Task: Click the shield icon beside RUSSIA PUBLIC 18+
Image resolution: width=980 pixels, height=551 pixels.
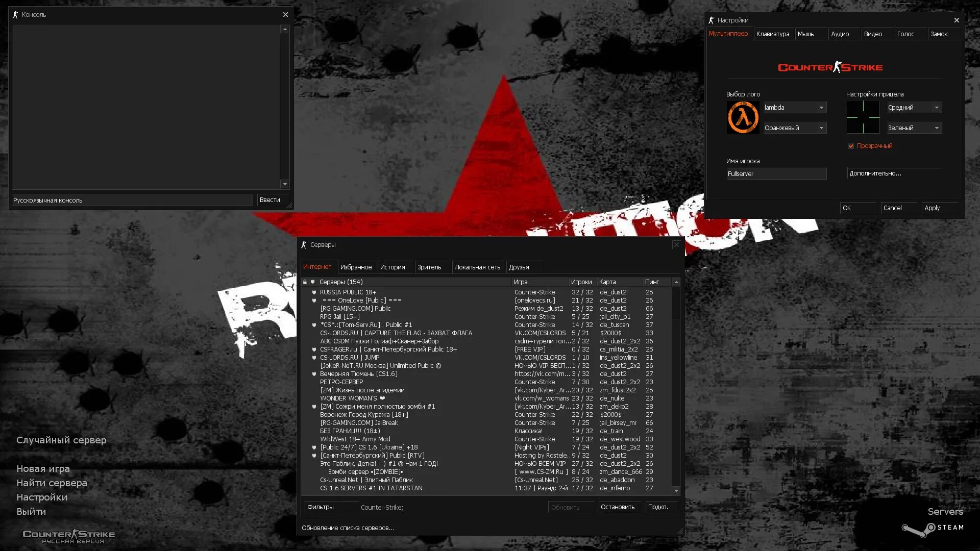Action: (314, 292)
